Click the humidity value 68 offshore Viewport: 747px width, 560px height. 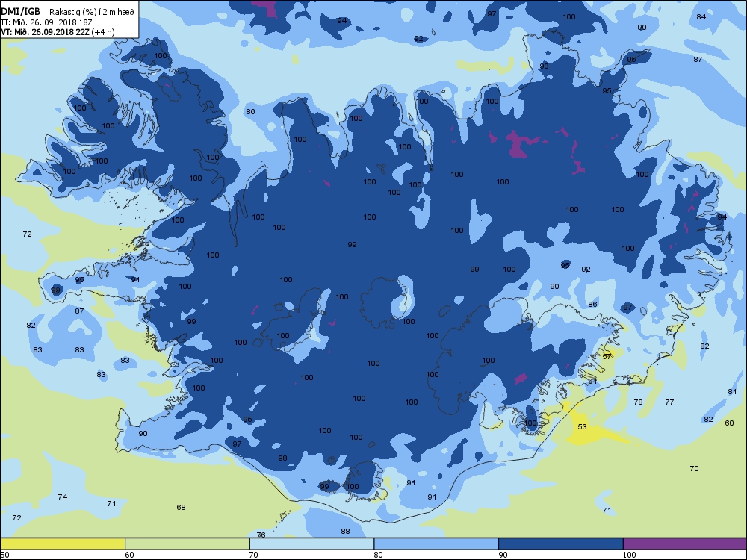[181, 507]
